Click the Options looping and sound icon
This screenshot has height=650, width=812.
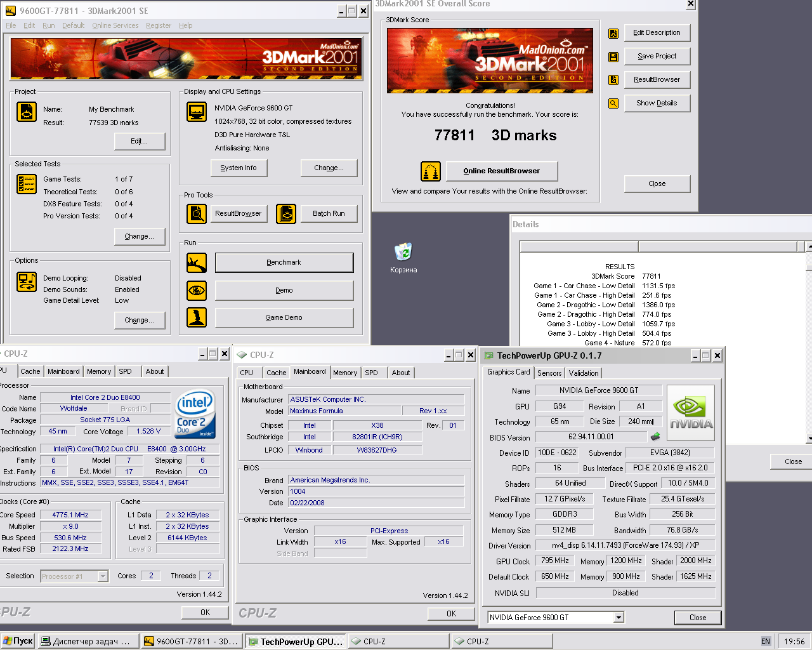(26, 282)
